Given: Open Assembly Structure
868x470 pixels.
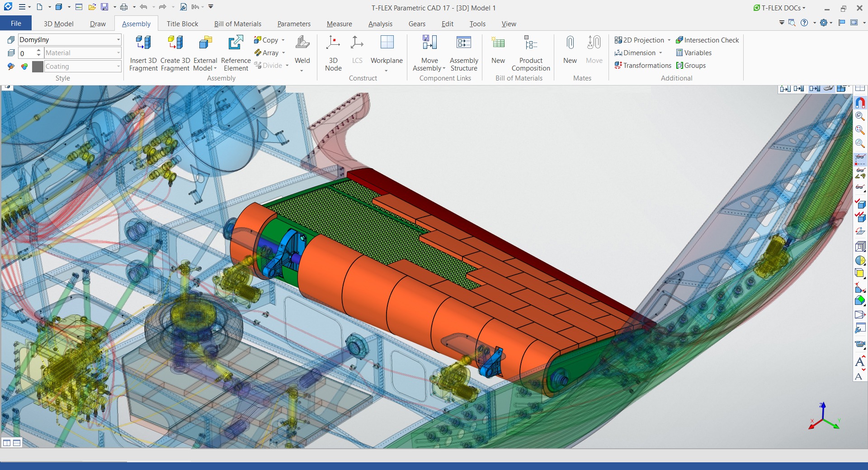Looking at the screenshot, I should 464,53.
